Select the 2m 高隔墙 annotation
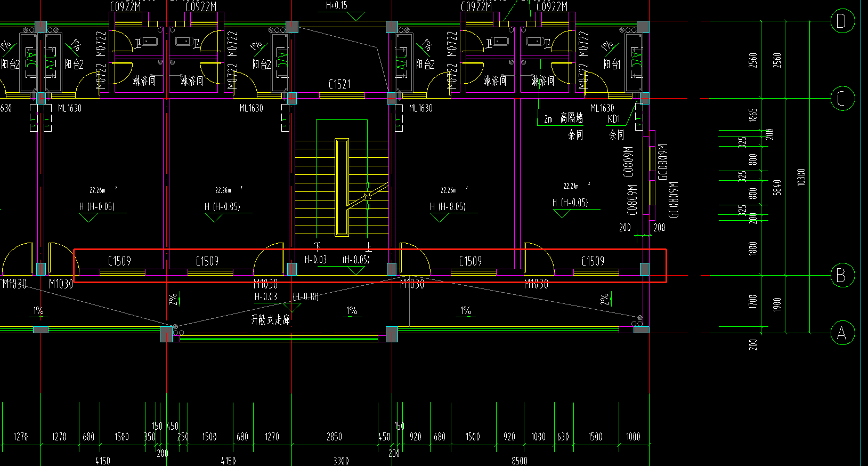Image resolution: width=868 pixels, height=466 pixels. tap(563, 118)
